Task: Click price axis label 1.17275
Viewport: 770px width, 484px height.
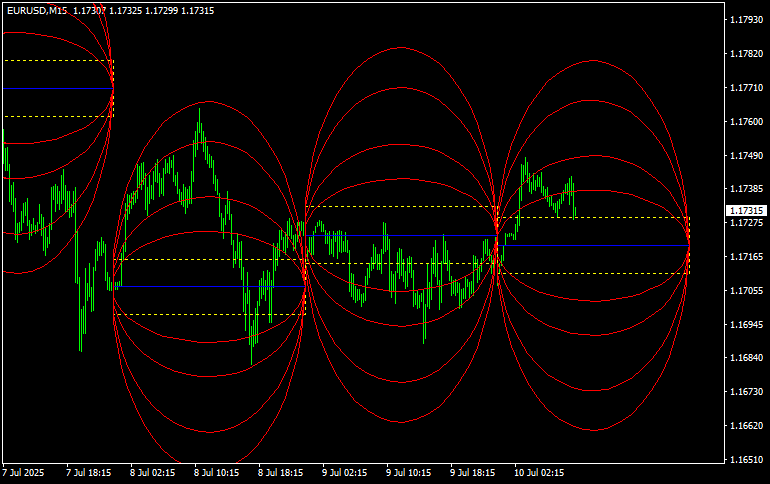Action: pos(746,222)
